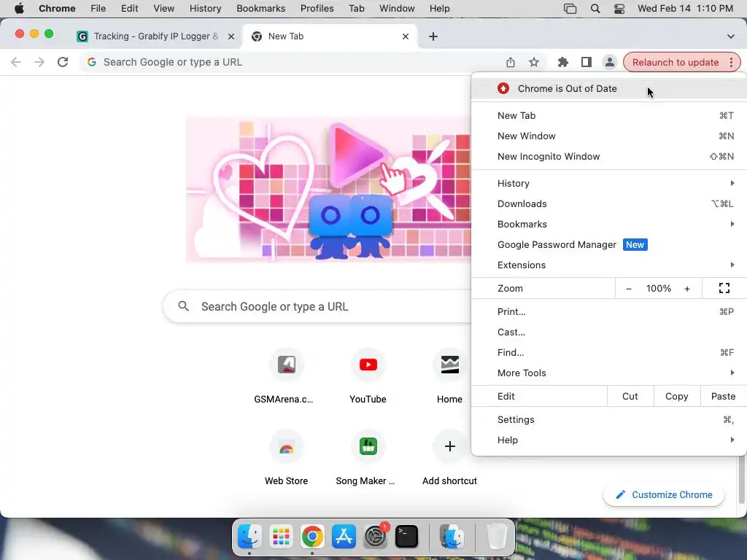Viewport: 747px width, 560px height.
Task: Open Settings from the Chrome menu
Action: pos(609,420)
